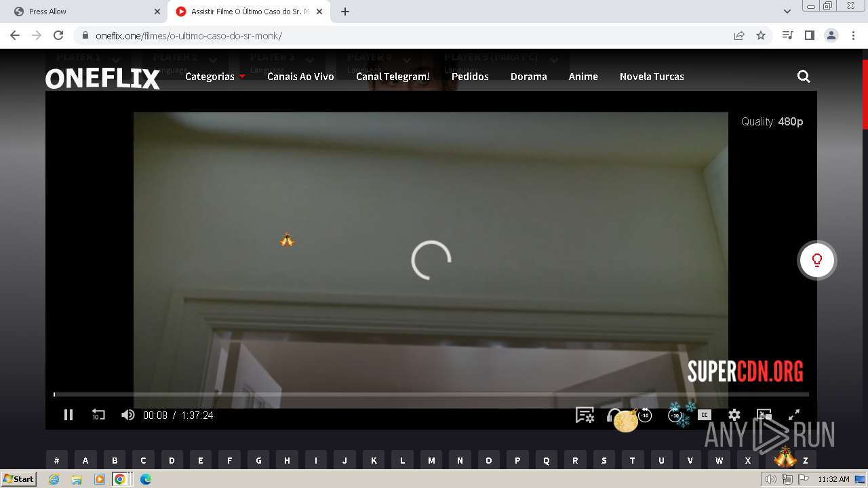Filter titles by letter D
Screen dimensions: 868x488
tap(172, 460)
